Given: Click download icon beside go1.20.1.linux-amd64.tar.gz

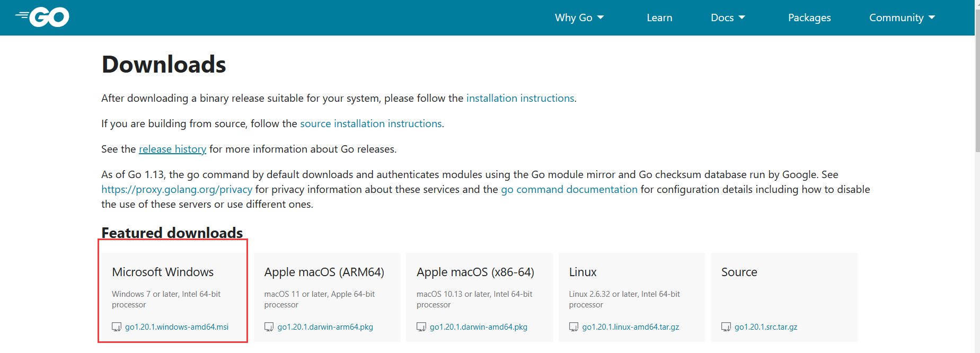Looking at the screenshot, I should [573, 327].
